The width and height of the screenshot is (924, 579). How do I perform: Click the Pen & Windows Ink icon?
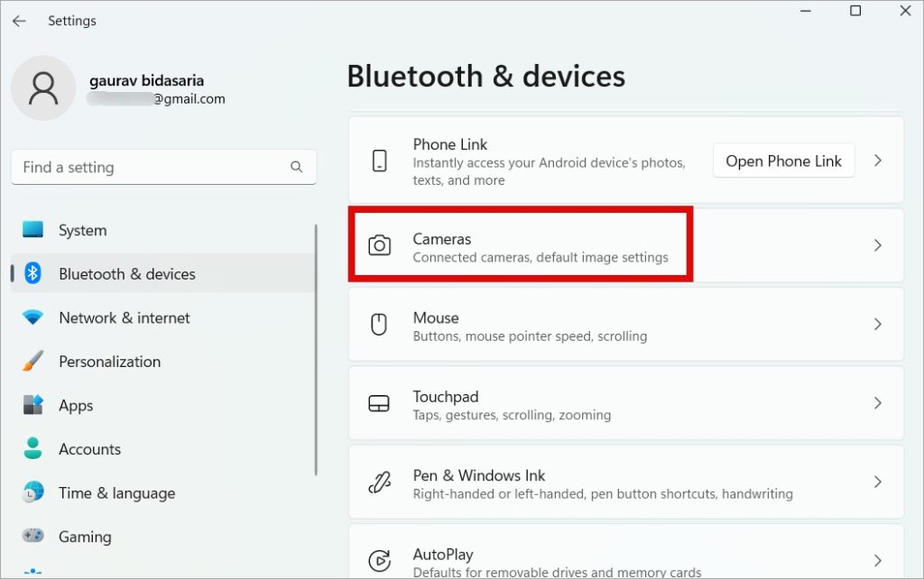380,482
